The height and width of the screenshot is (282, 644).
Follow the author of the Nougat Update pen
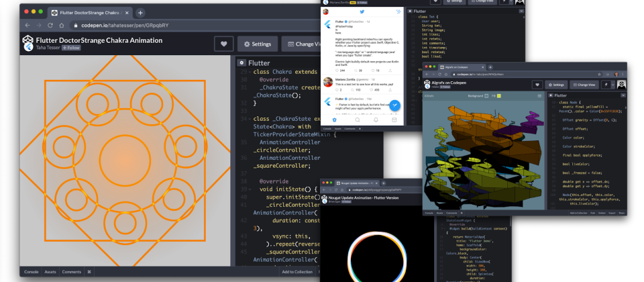click(346, 202)
